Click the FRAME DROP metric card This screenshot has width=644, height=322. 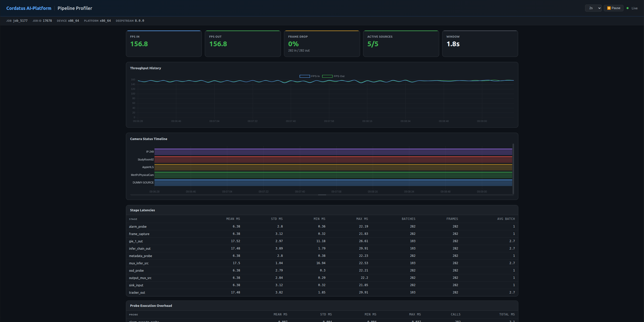click(322, 43)
